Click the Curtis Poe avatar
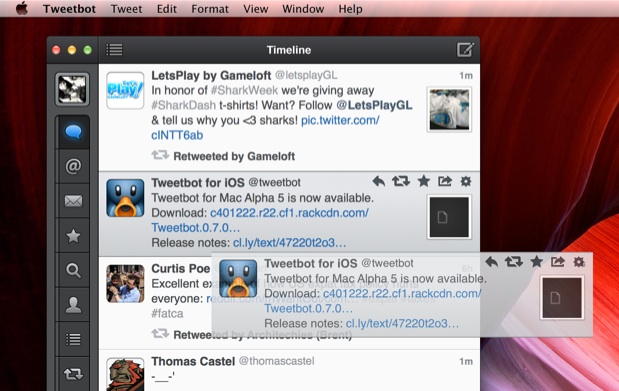The height and width of the screenshot is (391, 619). [125, 284]
